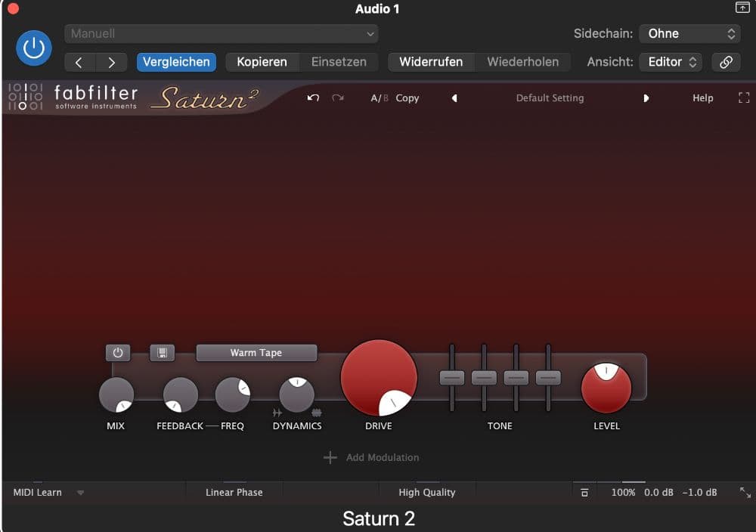Click the resize interface arrow icon

point(745,493)
